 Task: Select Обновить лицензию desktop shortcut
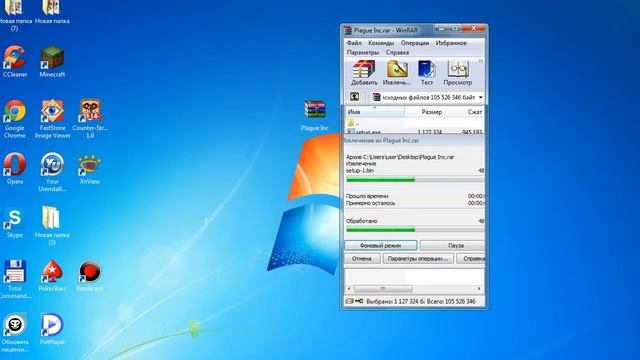tap(15, 332)
